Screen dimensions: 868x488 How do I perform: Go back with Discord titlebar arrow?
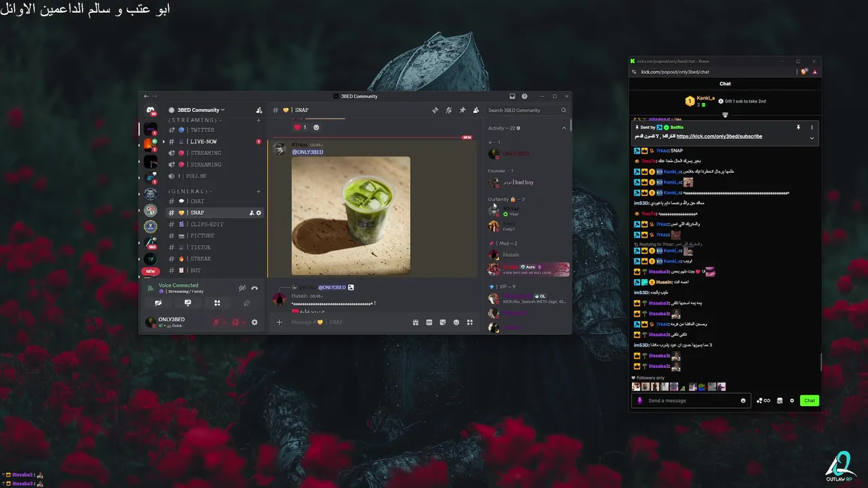click(x=146, y=96)
